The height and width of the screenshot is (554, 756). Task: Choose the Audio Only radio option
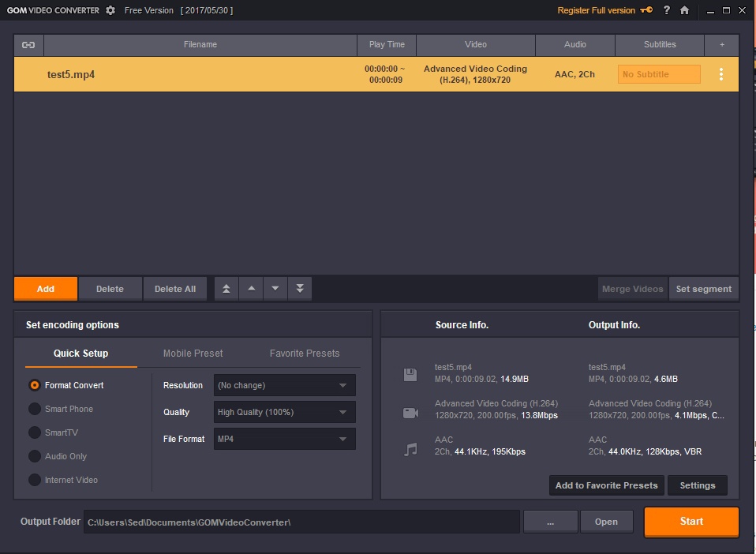pyautogui.click(x=35, y=456)
